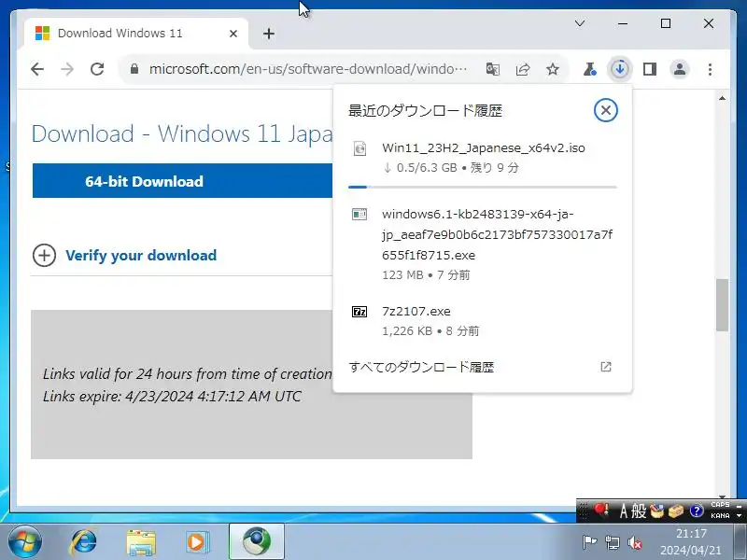The image size is (747, 560).
Task: Reload the current page
Action: click(x=97, y=69)
